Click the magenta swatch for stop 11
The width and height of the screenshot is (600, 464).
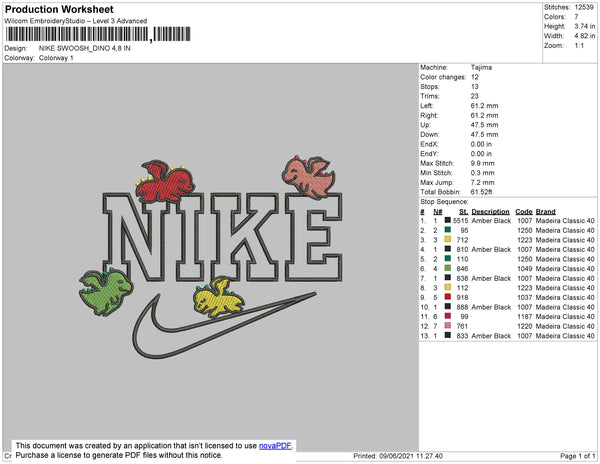point(448,316)
